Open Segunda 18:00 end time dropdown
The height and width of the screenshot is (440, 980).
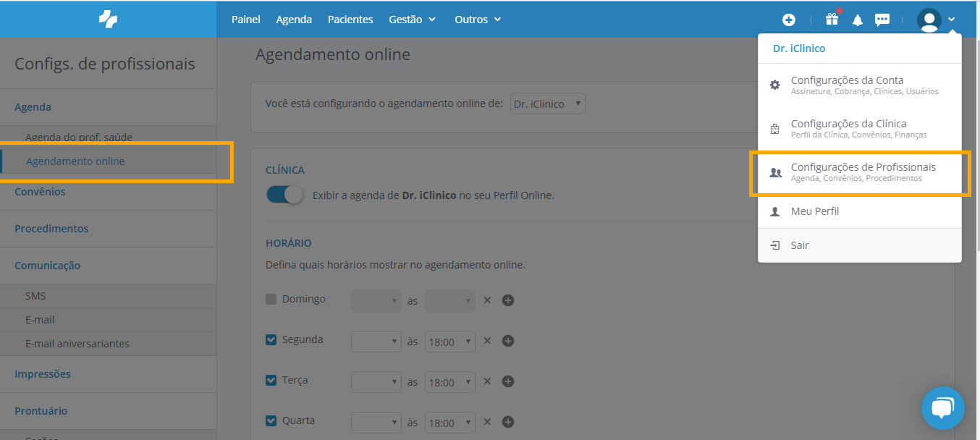coord(450,341)
